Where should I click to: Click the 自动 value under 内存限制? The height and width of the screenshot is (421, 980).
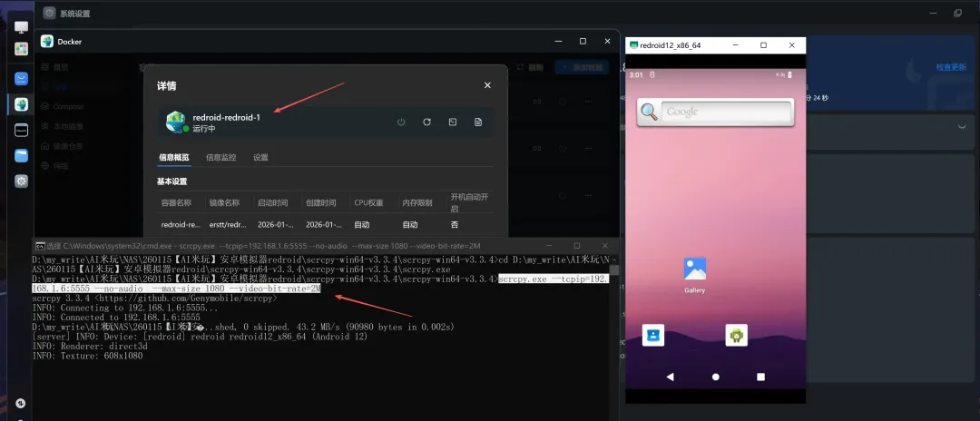pos(410,224)
